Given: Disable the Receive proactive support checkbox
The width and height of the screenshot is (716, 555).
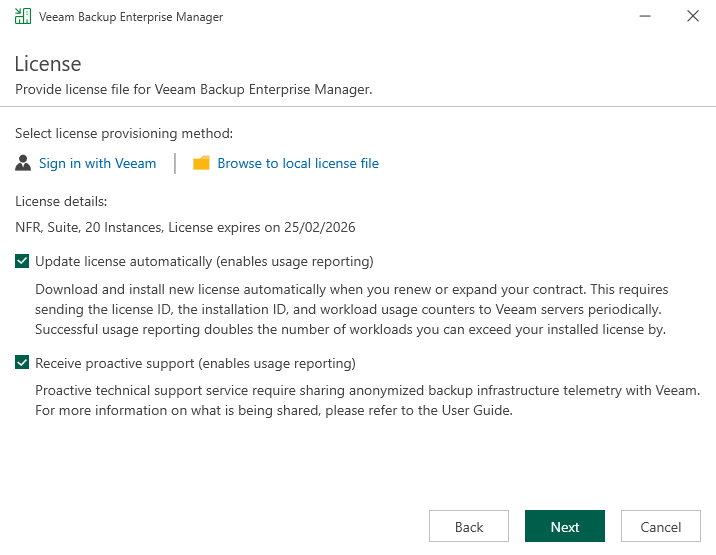Looking at the screenshot, I should pos(22,363).
